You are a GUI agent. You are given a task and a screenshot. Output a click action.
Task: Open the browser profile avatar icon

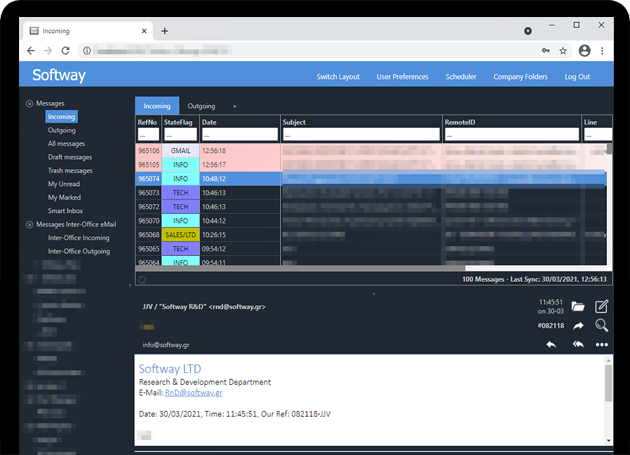coord(584,51)
